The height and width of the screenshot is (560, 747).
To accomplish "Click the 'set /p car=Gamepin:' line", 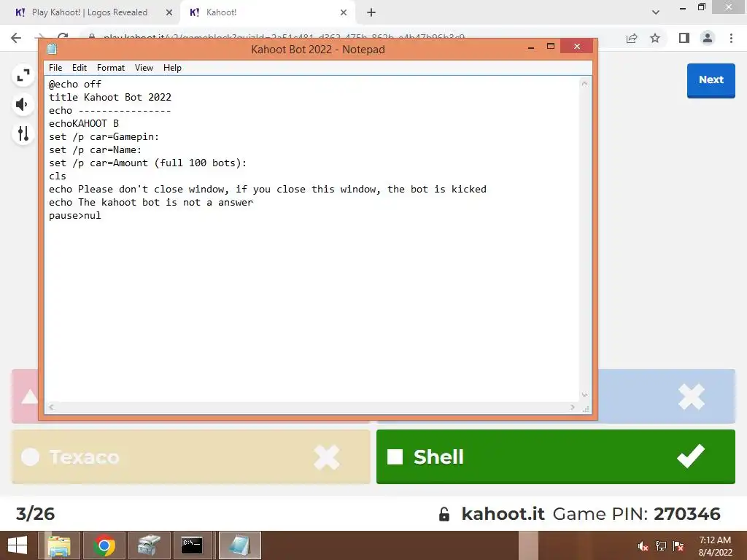I will (x=104, y=136).
